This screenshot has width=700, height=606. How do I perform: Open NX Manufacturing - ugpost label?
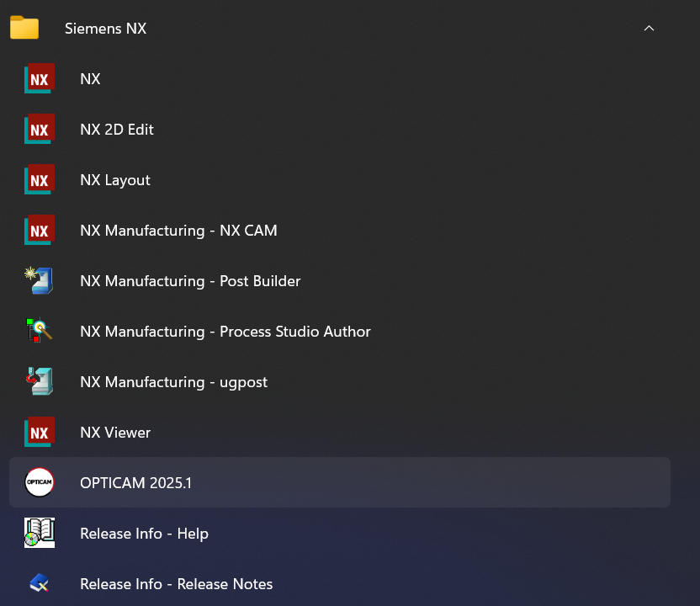[x=173, y=382]
